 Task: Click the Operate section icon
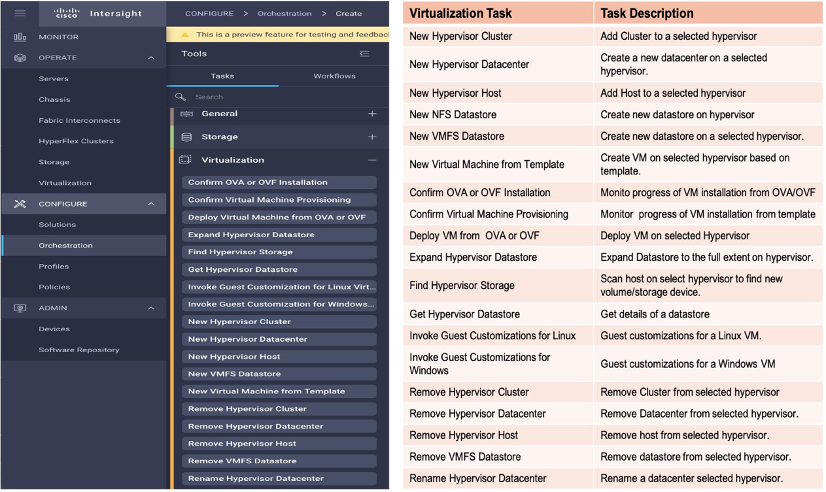20,57
